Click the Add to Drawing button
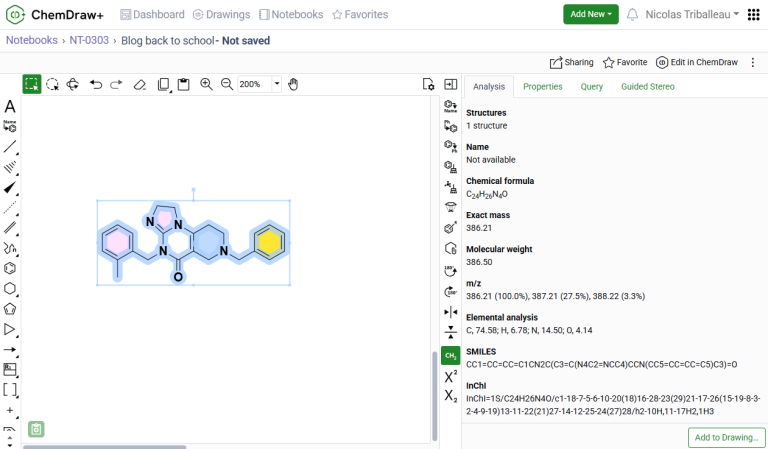768x449 pixels. click(x=726, y=437)
